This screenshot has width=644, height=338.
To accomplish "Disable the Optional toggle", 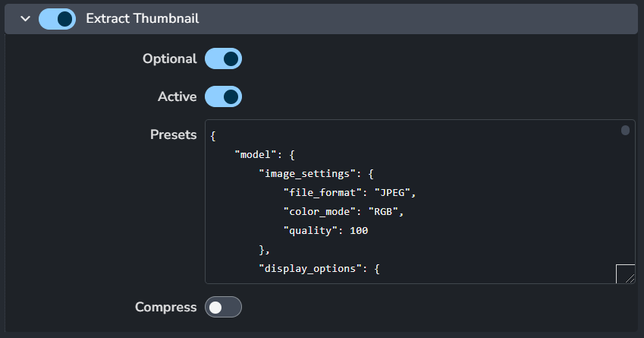I will (x=223, y=58).
